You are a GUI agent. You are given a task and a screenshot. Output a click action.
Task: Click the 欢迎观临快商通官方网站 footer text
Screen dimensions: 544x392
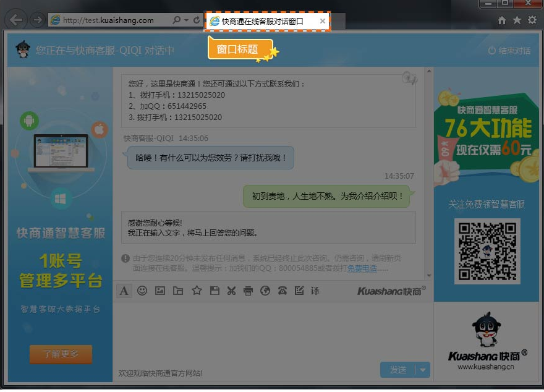coord(160,373)
